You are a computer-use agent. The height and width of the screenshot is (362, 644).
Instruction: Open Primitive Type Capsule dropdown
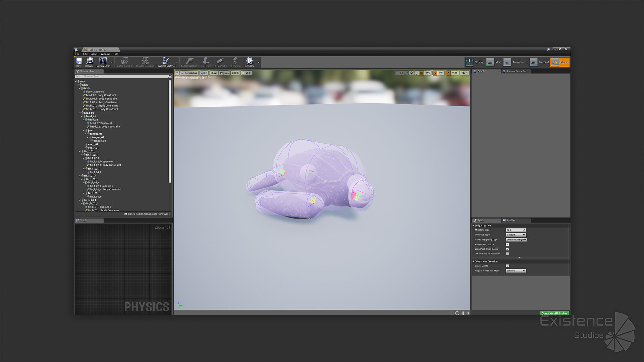516,235
